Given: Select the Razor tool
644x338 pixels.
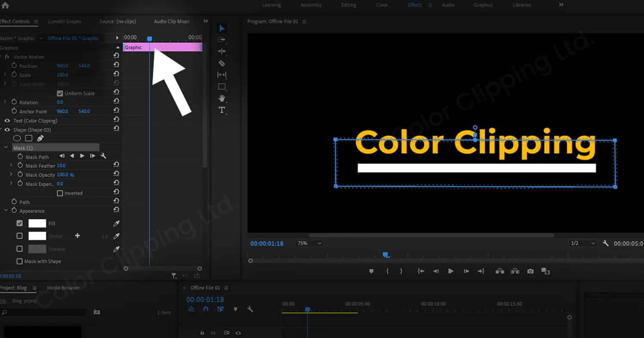Looking at the screenshot, I should 222,63.
